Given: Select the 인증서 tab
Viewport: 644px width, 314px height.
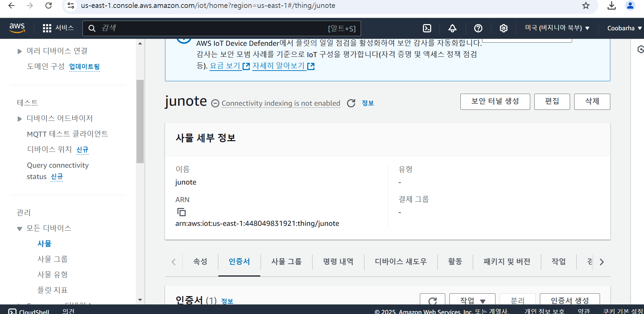Looking at the screenshot, I should tap(239, 262).
